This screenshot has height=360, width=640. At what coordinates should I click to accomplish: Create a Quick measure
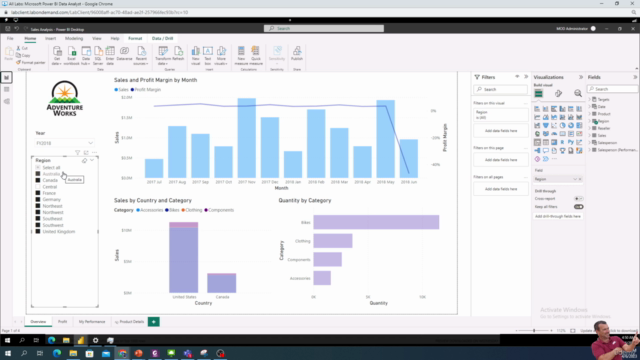tap(256, 56)
